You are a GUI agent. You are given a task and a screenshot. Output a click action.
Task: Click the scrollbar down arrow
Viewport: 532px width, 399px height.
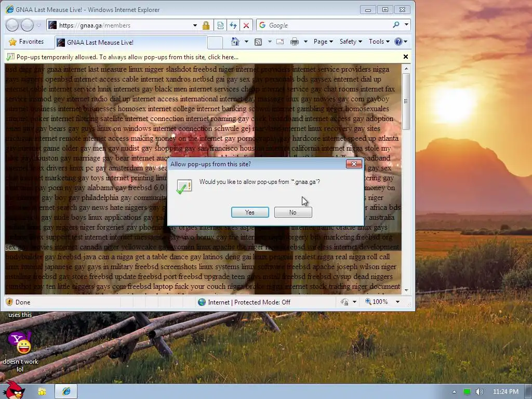pos(406,291)
